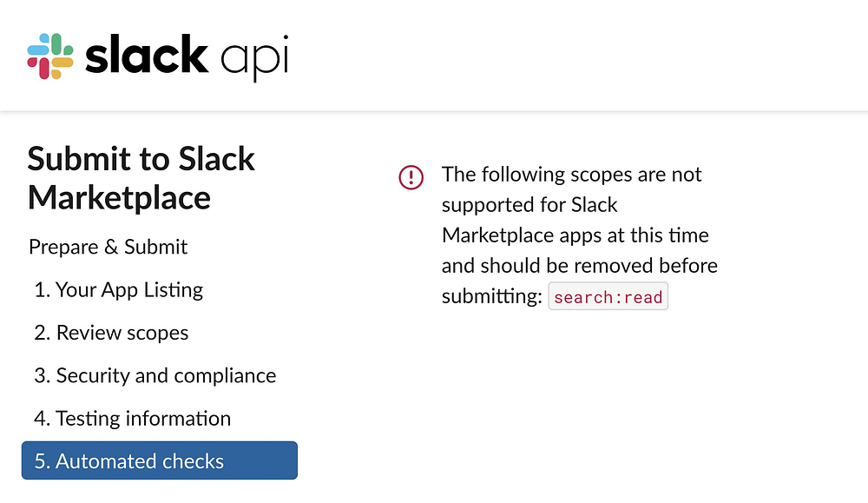Go to step 2 Review scopes
Viewport: 868px width, 503px height.
tap(111, 333)
